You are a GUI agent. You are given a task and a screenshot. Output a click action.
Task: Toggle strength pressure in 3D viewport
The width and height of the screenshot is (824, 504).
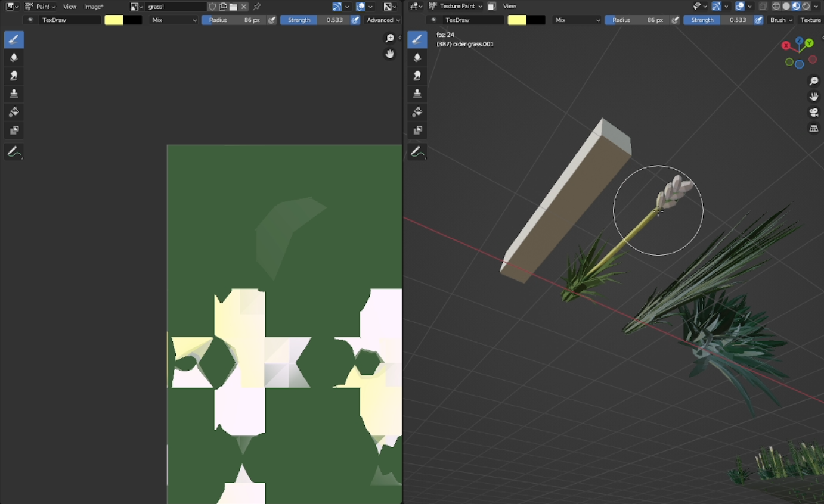(758, 20)
